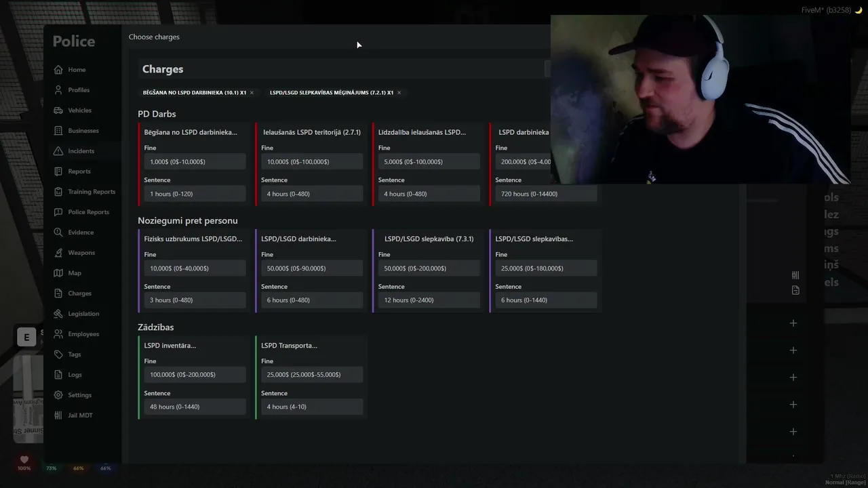Edit the 50,000$ (0$-200,000$) fine field
The width and height of the screenshot is (868, 488).
(x=429, y=268)
